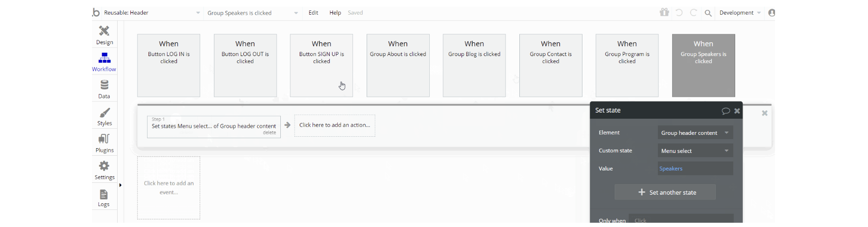Viewport: 868px width, 227px height.
Task: Open the Logs section
Action: click(x=104, y=198)
